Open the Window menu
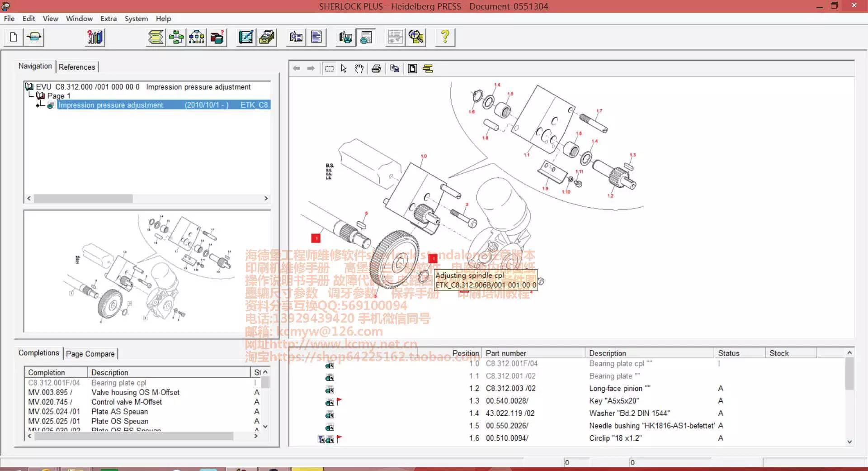This screenshot has width=868, height=471. [79, 19]
